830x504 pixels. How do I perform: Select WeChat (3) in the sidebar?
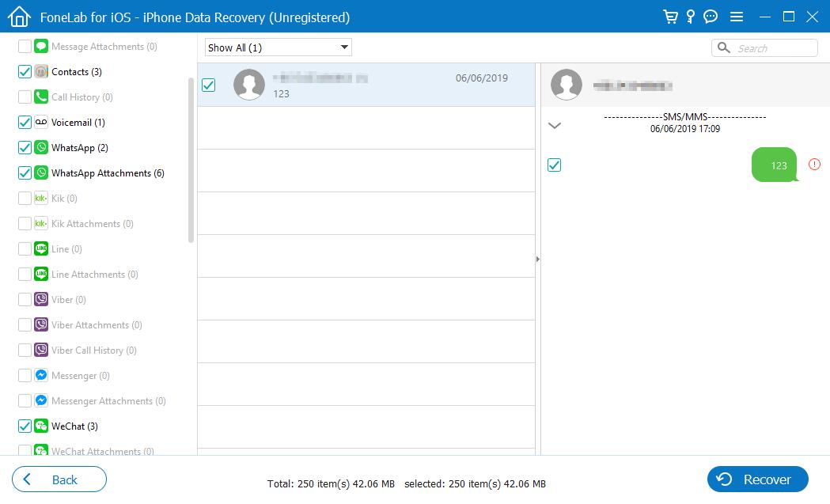(74, 426)
